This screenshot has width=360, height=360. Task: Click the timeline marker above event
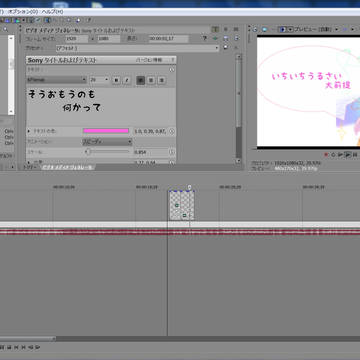(190, 187)
